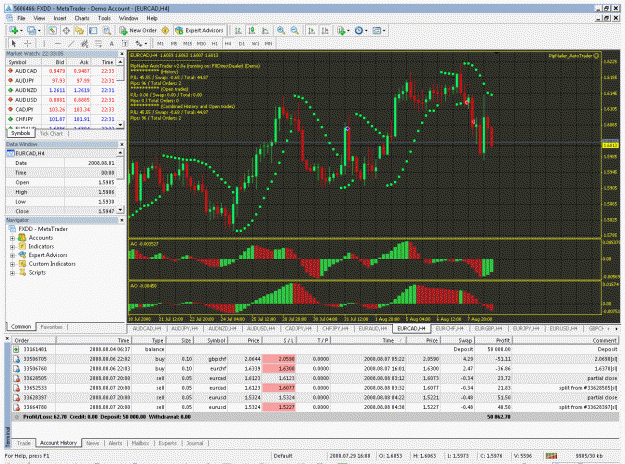Click the Expert Advisors toolbar button
Viewport: 625px width, 464px height.
(x=199, y=30)
